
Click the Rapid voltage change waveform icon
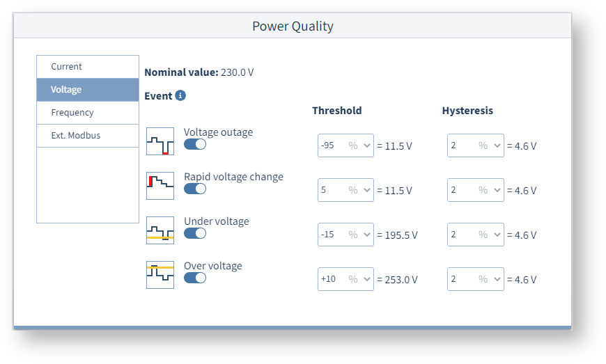pos(160,186)
